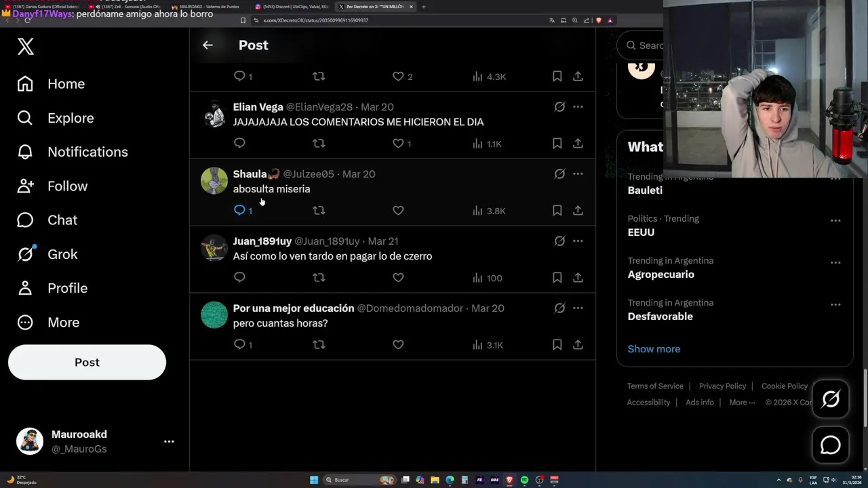Image resolution: width=868 pixels, height=488 pixels.
Task: Repost Elian Vega's comment
Action: 319,143
